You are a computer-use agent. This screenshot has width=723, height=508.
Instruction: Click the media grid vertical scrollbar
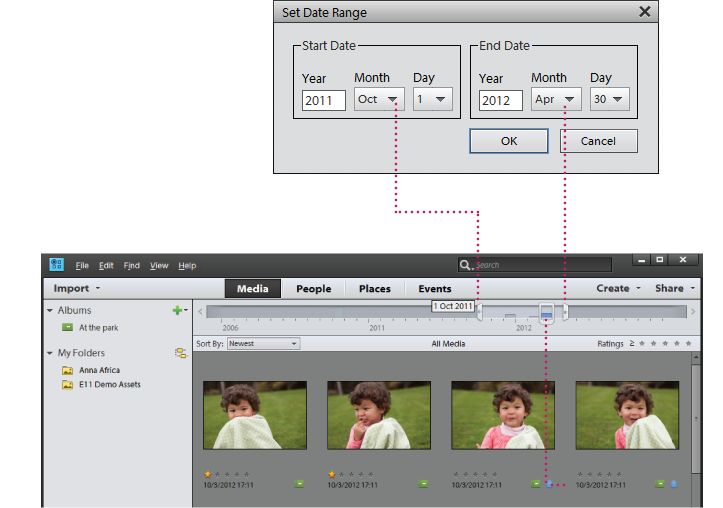click(696, 419)
